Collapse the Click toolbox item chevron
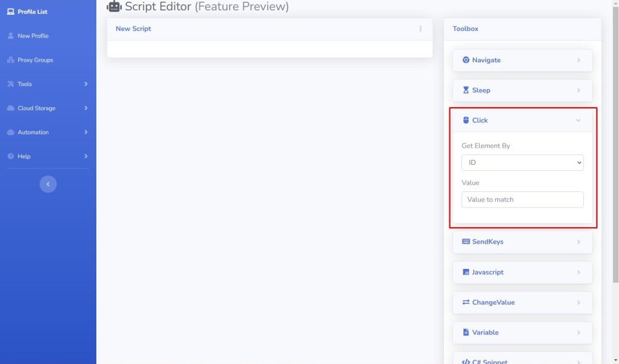 click(578, 121)
